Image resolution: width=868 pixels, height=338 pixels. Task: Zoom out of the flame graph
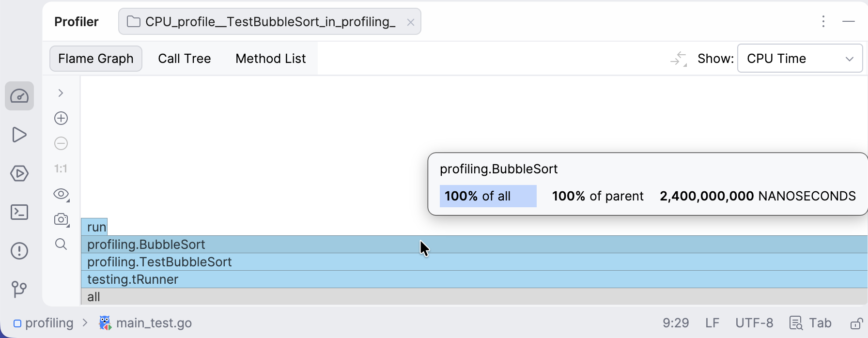tap(61, 143)
